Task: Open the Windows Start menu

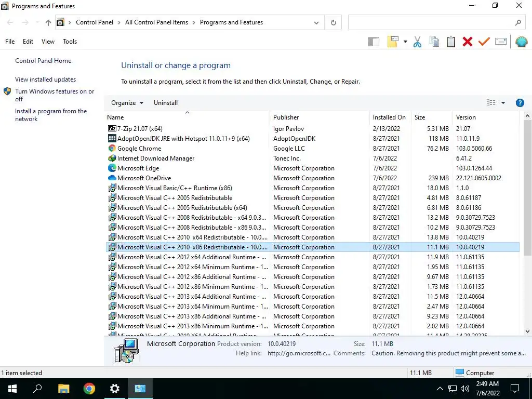Action: 12,389
